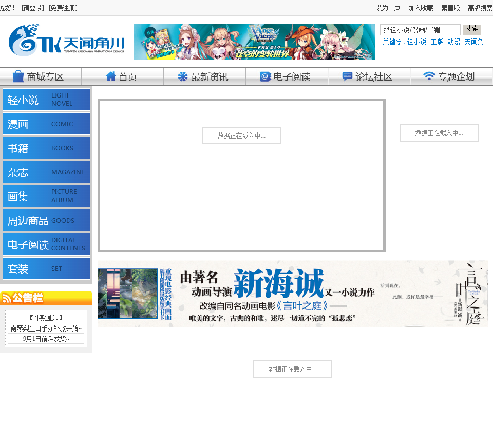This screenshot has height=448, width=493.
Task: Select 画集 PICTURE ALBUM category
Action: click(x=46, y=196)
